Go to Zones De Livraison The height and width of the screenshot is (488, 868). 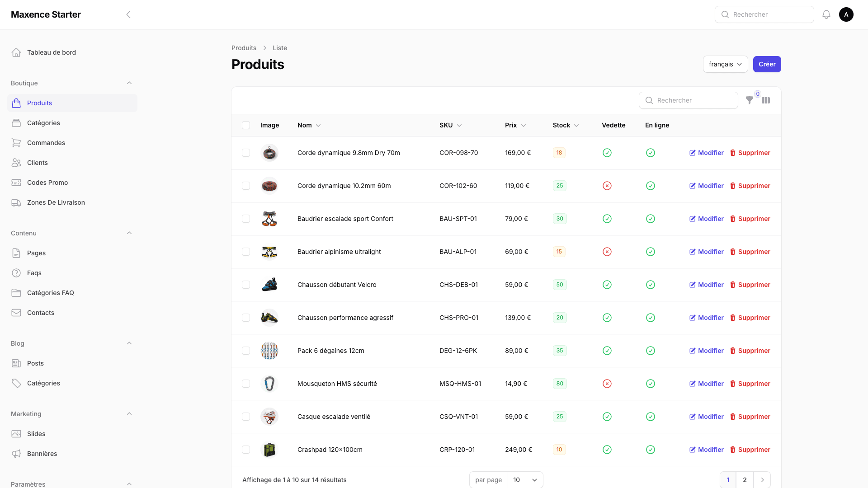click(56, 202)
